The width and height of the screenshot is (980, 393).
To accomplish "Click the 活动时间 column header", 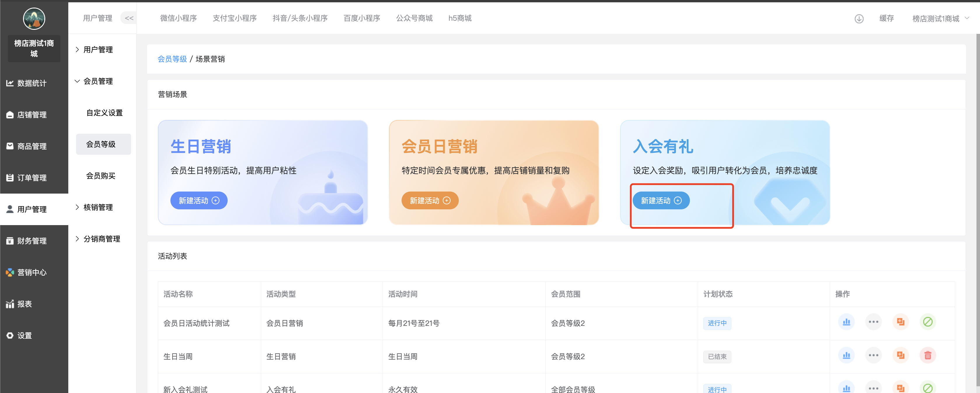I will 402,294.
